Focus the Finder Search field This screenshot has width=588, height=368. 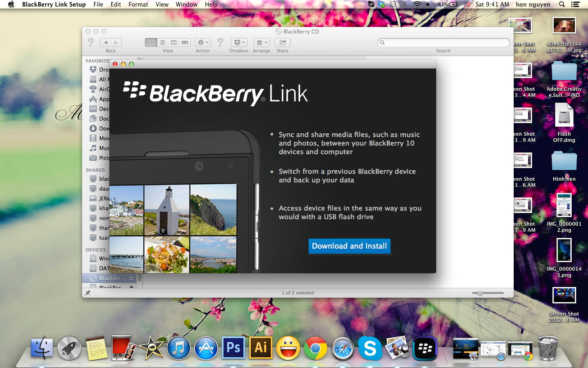(443, 43)
